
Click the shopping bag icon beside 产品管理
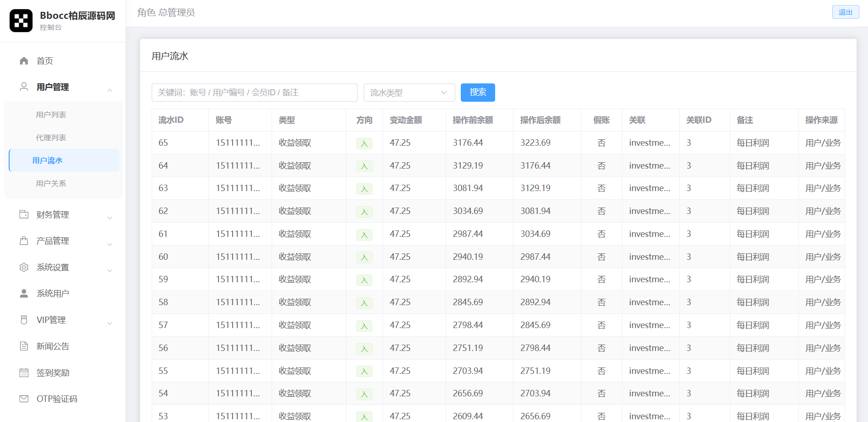coord(24,241)
